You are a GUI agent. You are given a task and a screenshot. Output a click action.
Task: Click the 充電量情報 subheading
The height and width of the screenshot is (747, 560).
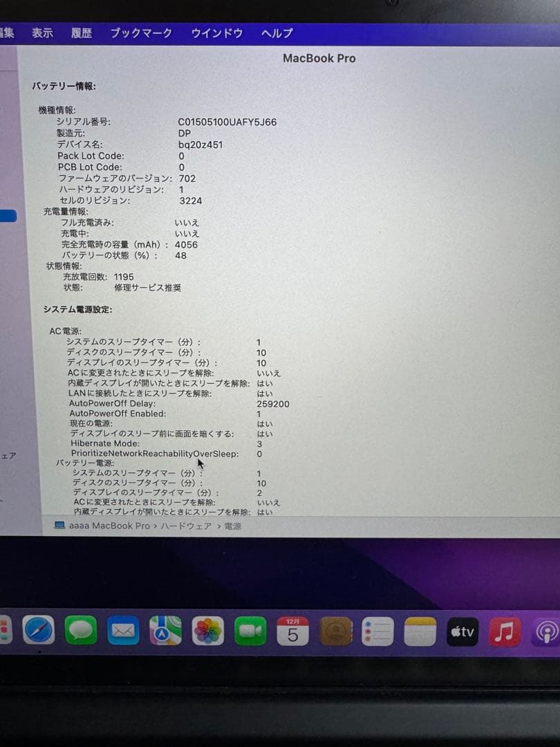(x=66, y=212)
